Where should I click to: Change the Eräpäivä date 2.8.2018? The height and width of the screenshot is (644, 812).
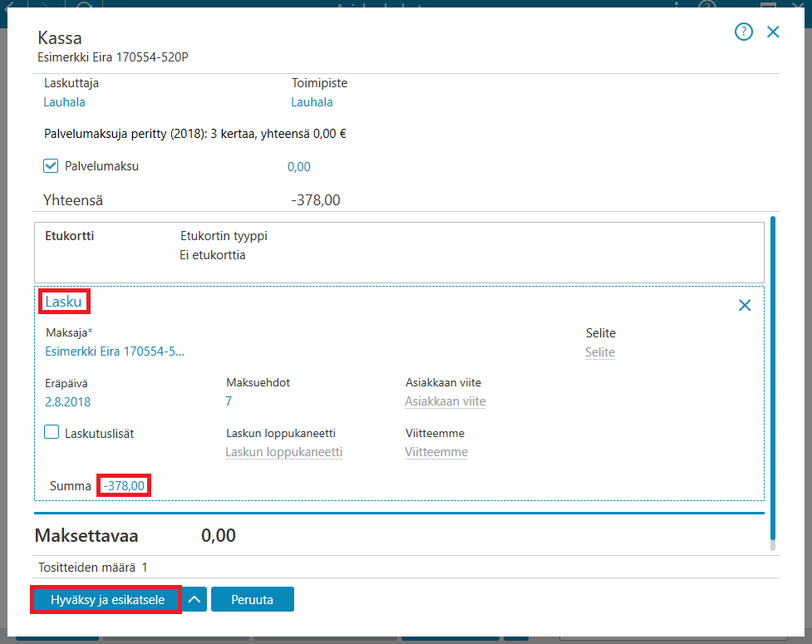tap(68, 401)
